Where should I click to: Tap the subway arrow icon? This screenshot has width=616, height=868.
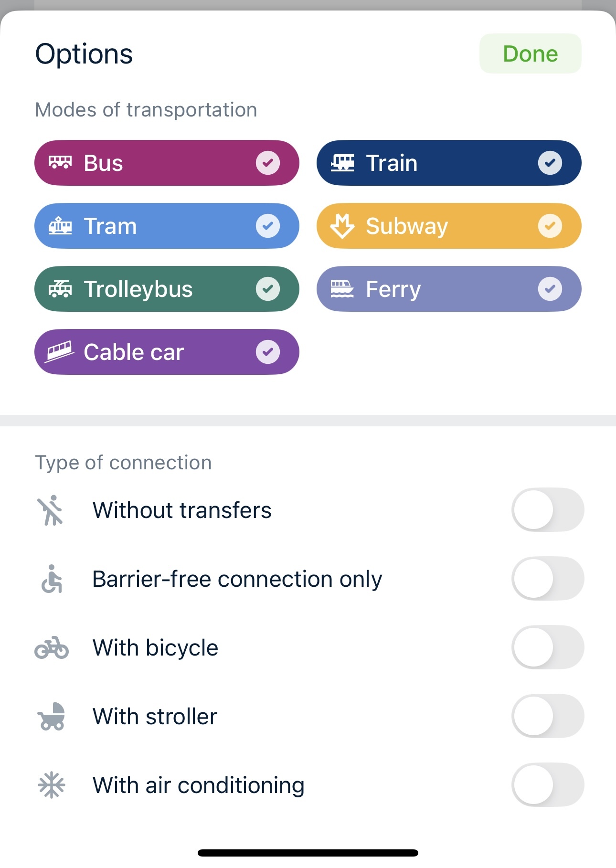pos(342,225)
